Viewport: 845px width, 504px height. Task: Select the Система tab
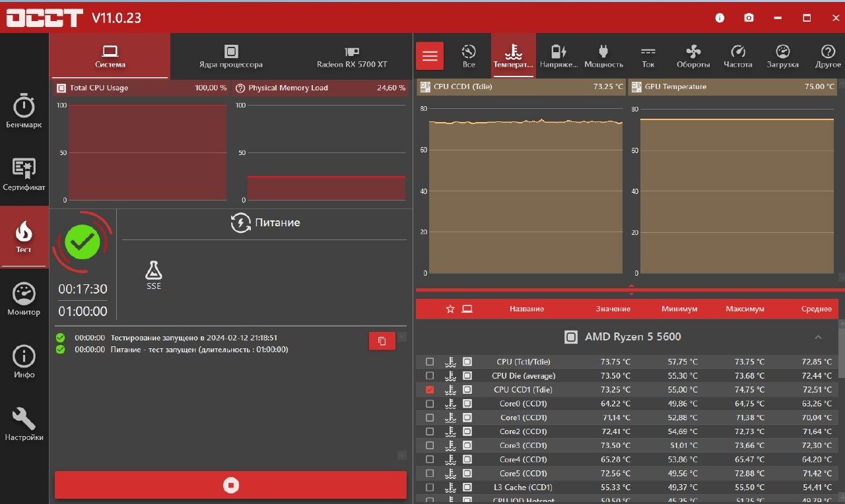tap(110, 57)
